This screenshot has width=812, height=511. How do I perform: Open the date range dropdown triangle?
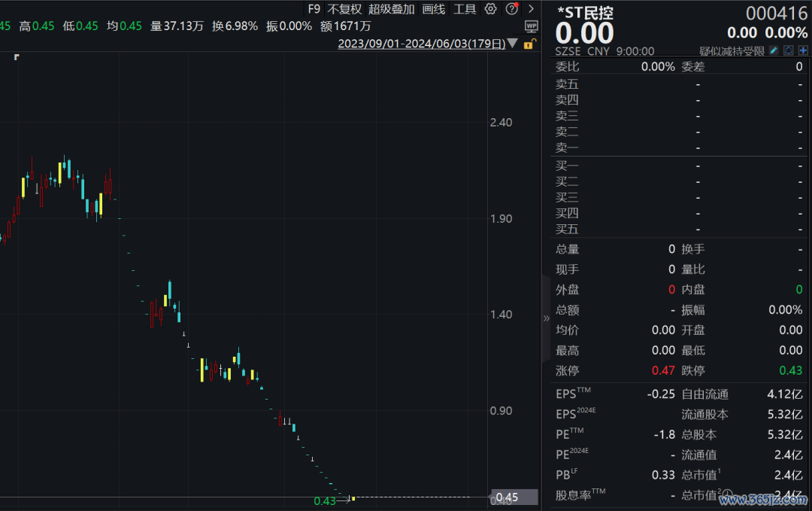[x=513, y=44]
